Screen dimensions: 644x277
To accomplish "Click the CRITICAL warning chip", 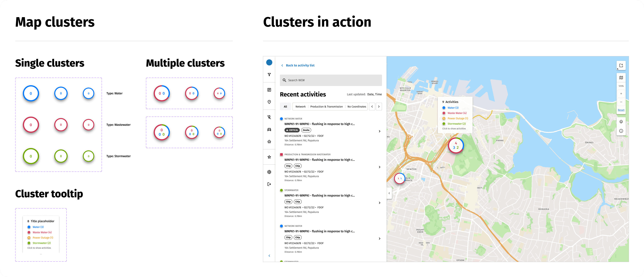I will click(292, 130).
